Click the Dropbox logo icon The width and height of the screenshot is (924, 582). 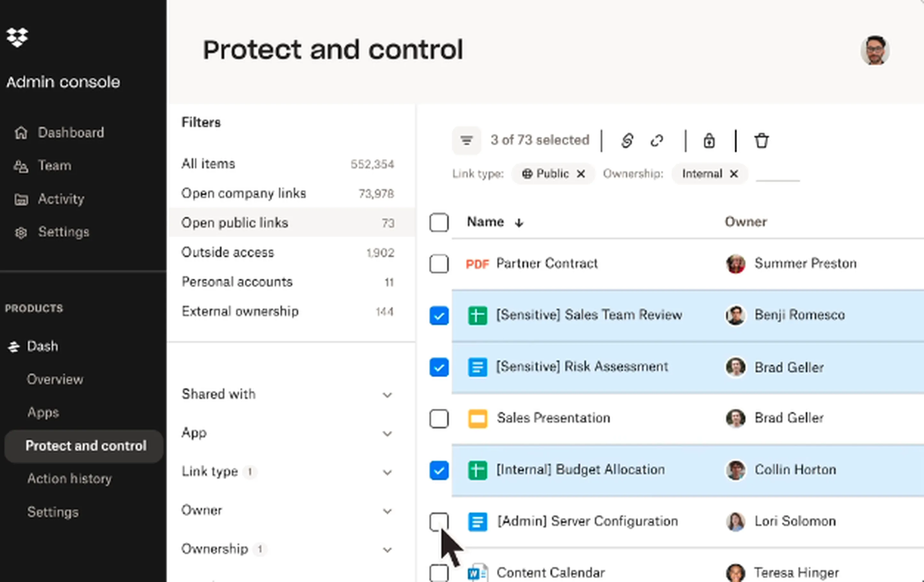17,37
